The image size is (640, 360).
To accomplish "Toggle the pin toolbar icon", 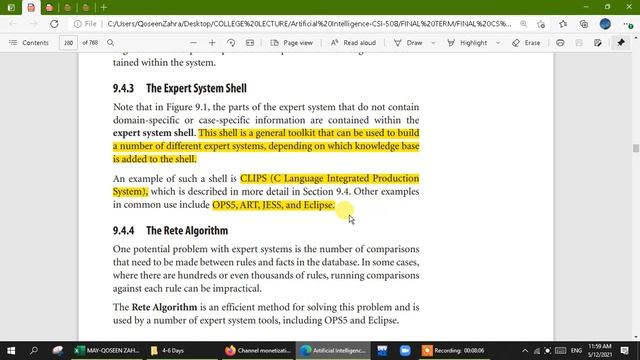I will coord(621,43).
